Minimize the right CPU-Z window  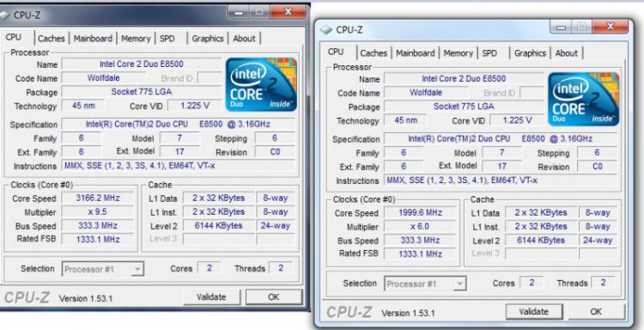560,27
